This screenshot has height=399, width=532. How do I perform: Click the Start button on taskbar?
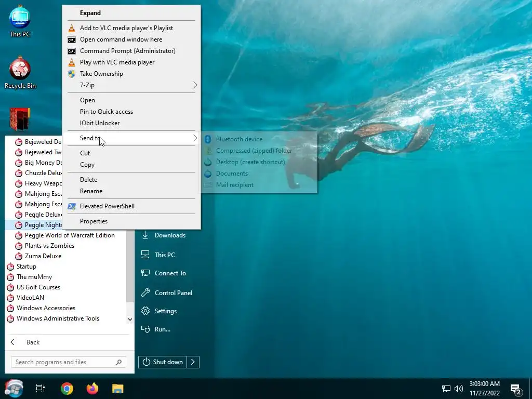coord(14,388)
